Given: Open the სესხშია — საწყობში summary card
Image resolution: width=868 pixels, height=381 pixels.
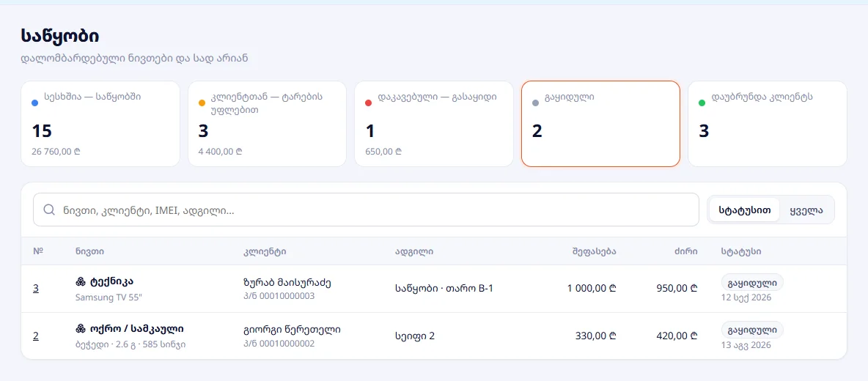Looking at the screenshot, I should [x=100, y=124].
